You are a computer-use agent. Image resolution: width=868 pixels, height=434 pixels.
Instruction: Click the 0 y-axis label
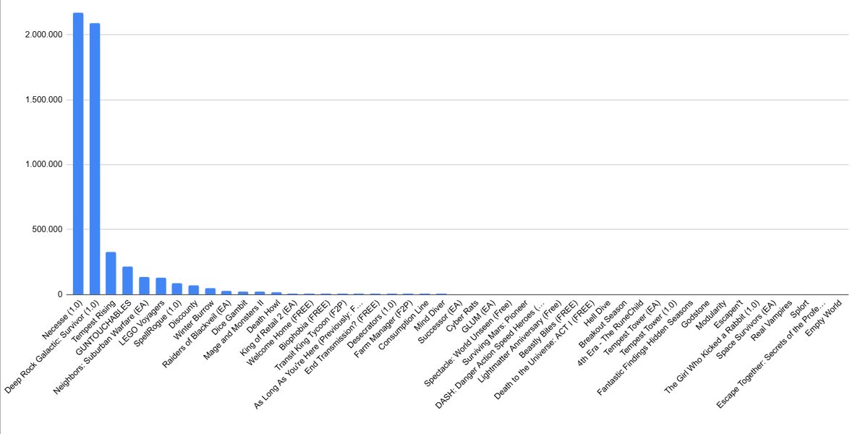[60, 294]
